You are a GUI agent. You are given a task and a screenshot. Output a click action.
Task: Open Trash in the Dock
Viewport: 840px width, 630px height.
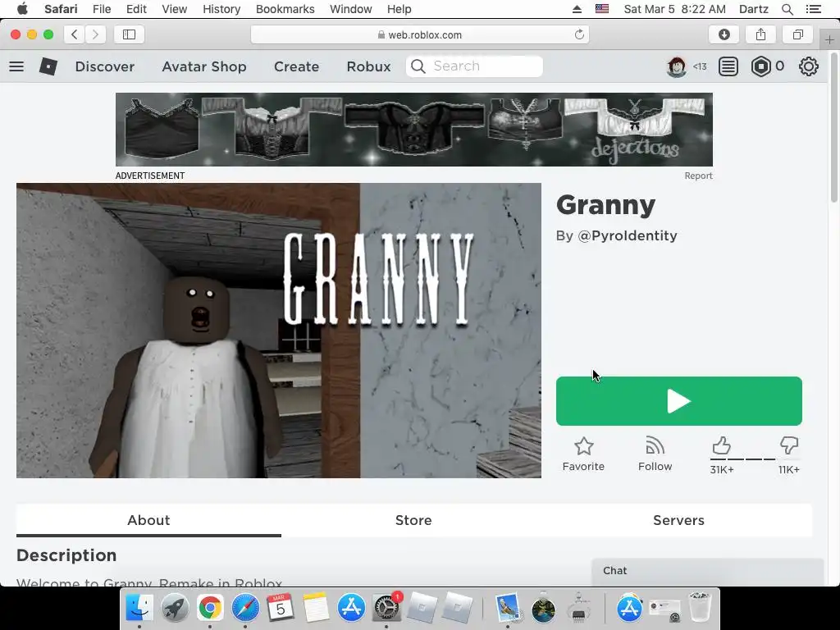(699, 607)
